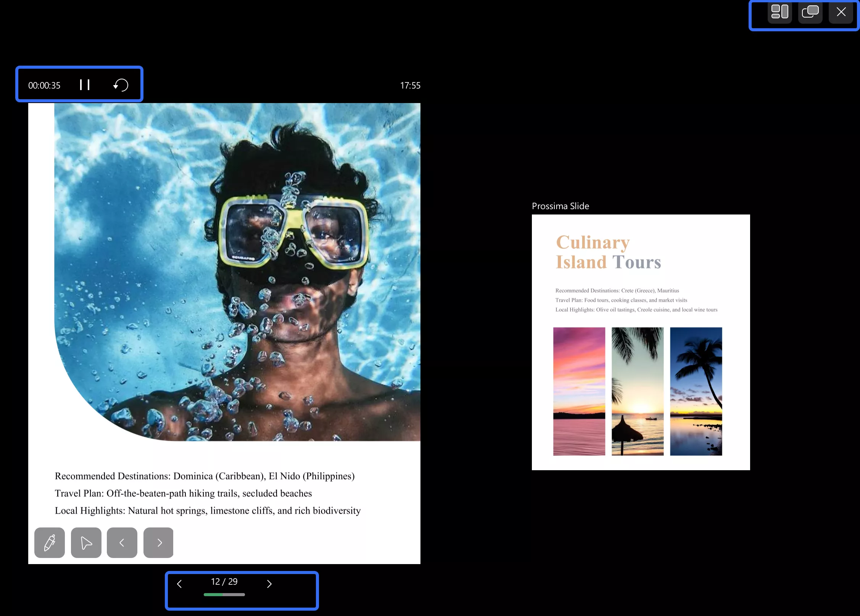The image size is (860, 616).
Task: Click the Recommended Destinations text line
Action: tap(205, 476)
